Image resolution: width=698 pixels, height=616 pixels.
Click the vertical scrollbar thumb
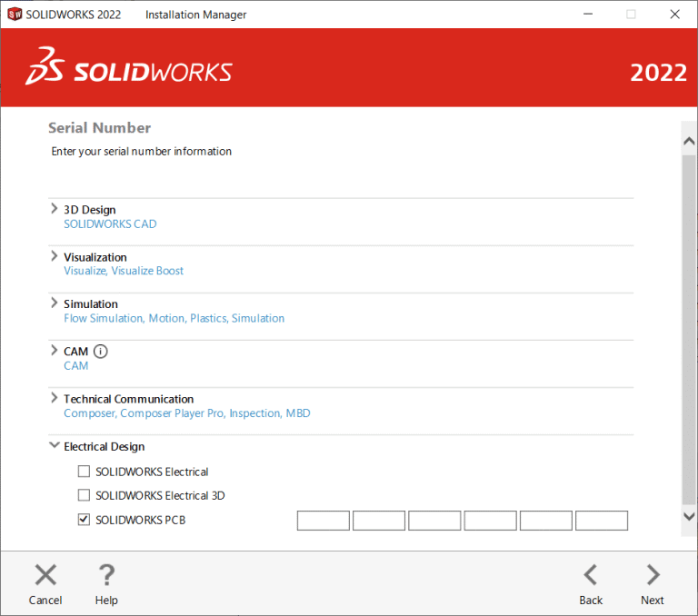(x=689, y=330)
